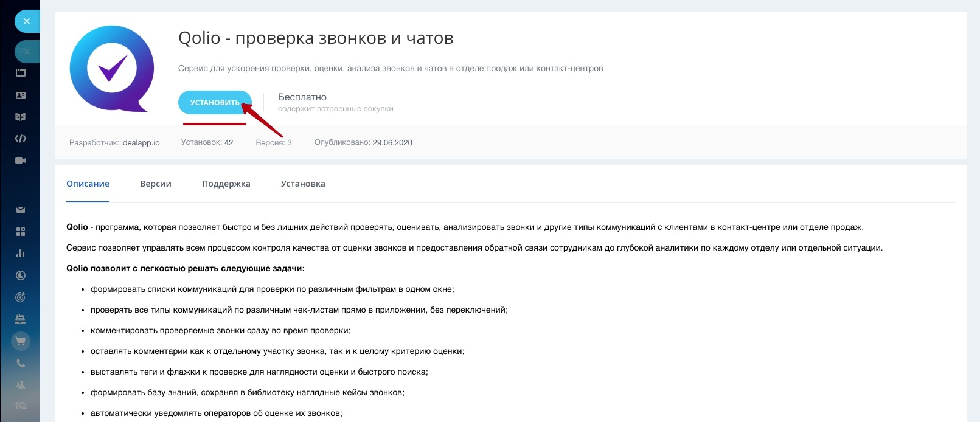Viewport: 980px width, 422px height.
Task: Click the window/sites icon in sidebar
Action: 21,73
